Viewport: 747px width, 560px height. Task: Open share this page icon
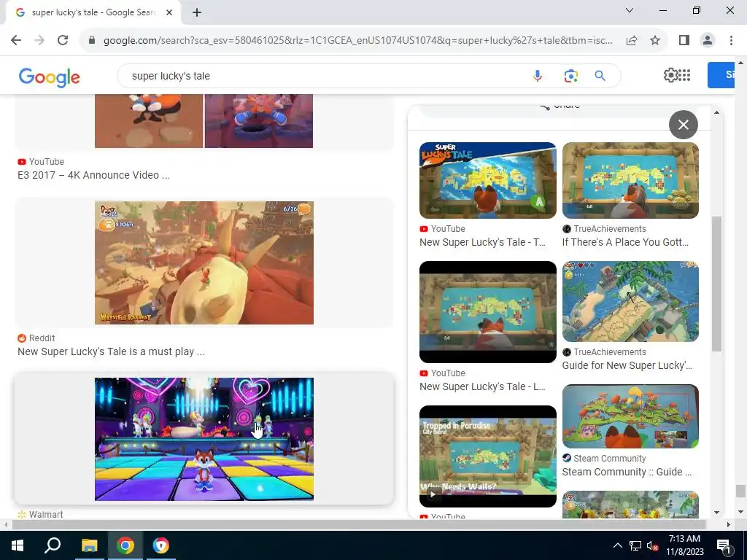coord(632,41)
